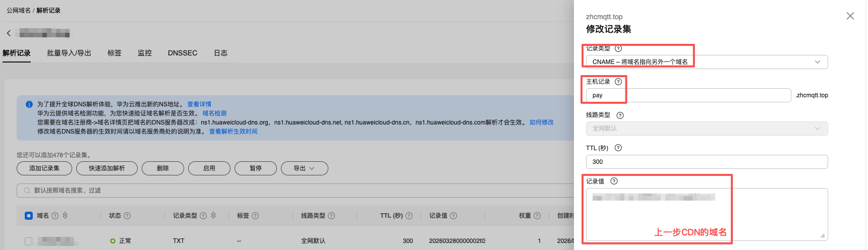Click the 快速添加解析 button

pyautogui.click(x=107, y=168)
